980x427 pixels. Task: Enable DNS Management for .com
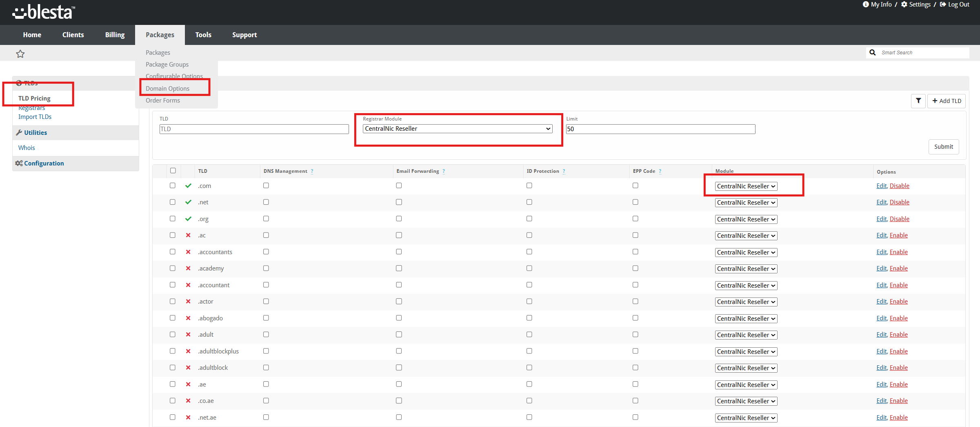point(266,185)
